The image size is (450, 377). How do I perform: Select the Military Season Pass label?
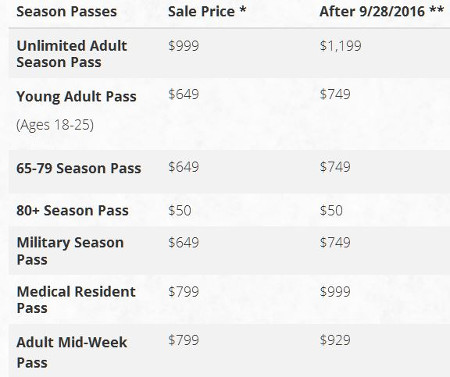tap(70, 251)
